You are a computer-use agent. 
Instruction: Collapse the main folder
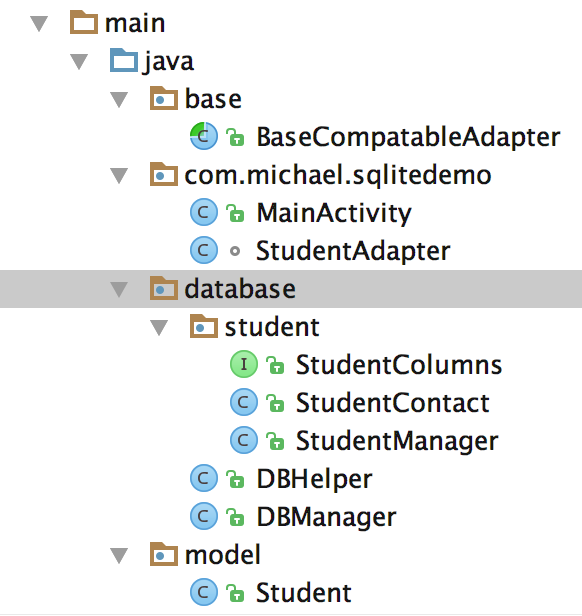coord(39,24)
